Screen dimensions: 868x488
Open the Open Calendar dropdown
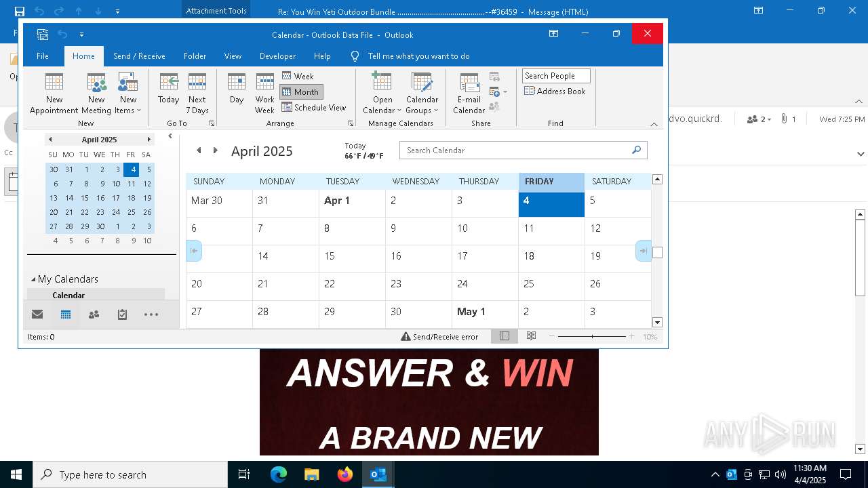point(382,93)
